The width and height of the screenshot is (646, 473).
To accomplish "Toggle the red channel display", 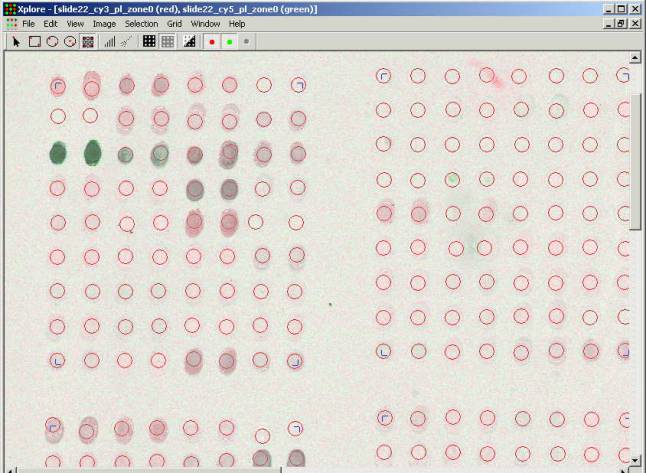I will [212, 42].
